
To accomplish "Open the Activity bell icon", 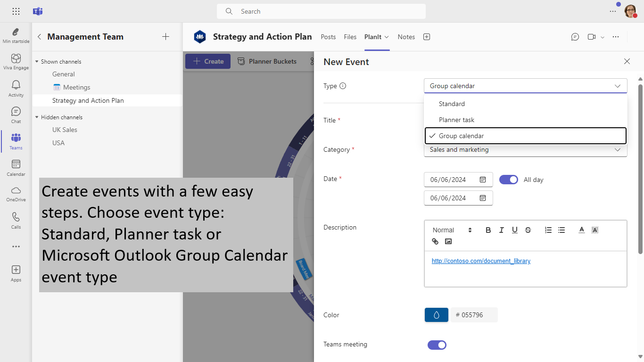I will pyautogui.click(x=16, y=88).
